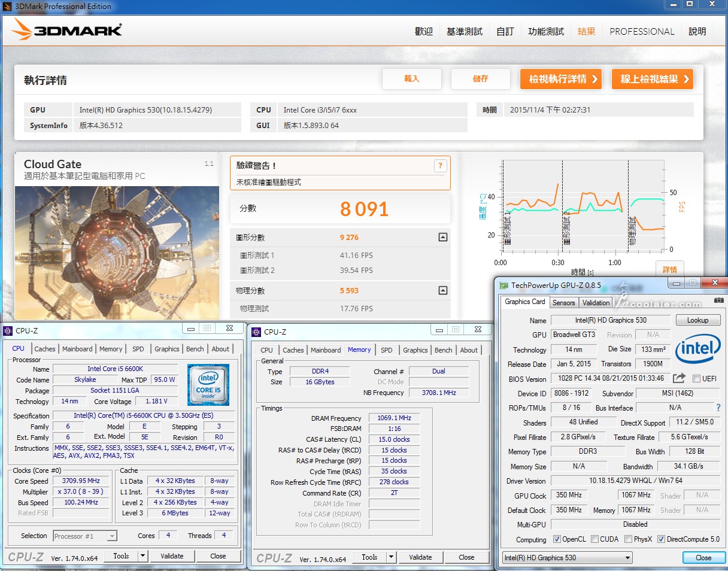Open the 說明 help tab in 3DMark
Screen dimensions: 728x571
[x=697, y=31]
